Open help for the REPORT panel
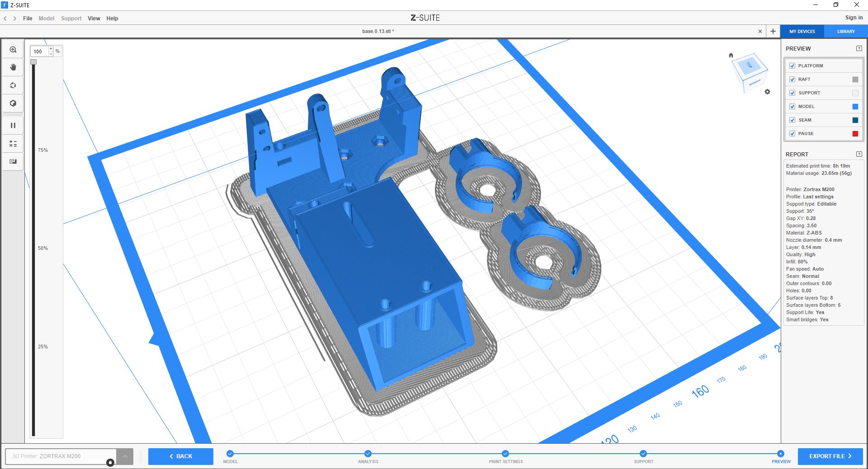868x469 pixels. (859, 154)
